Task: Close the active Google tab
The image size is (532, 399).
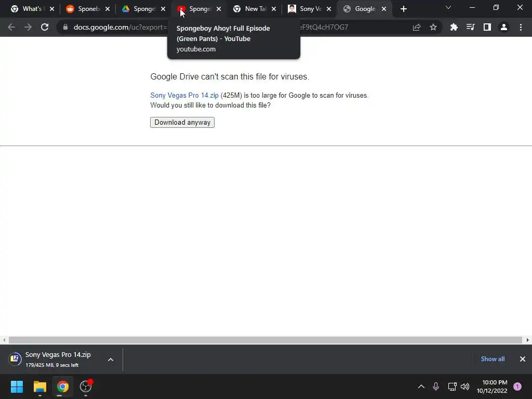Action: (384, 9)
